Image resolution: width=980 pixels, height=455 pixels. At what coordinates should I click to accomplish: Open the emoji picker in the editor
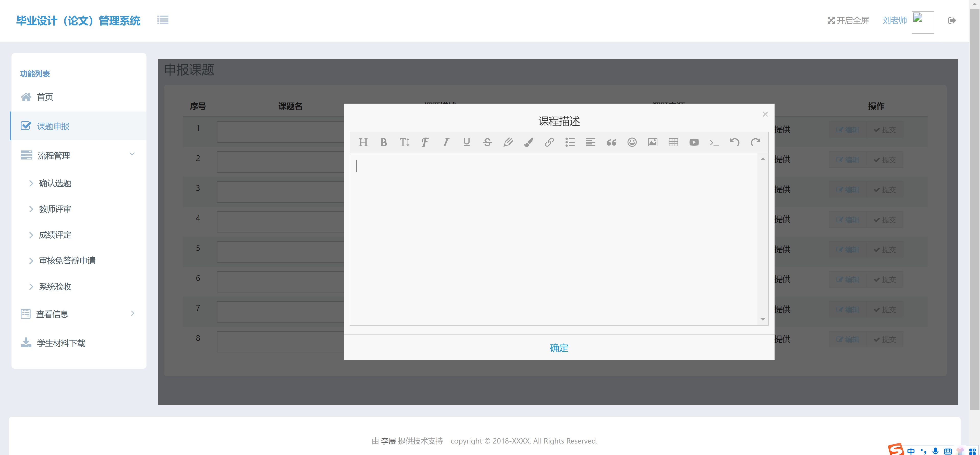click(632, 142)
